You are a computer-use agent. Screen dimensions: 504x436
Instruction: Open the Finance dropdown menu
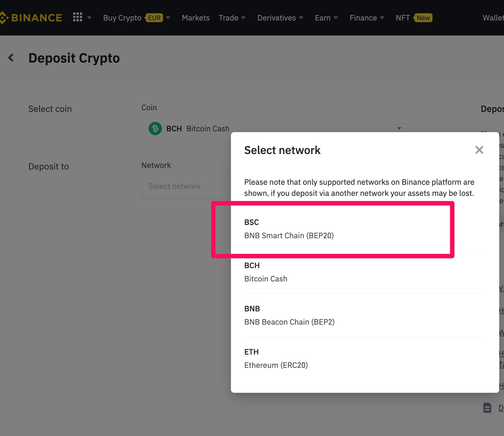(367, 18)
